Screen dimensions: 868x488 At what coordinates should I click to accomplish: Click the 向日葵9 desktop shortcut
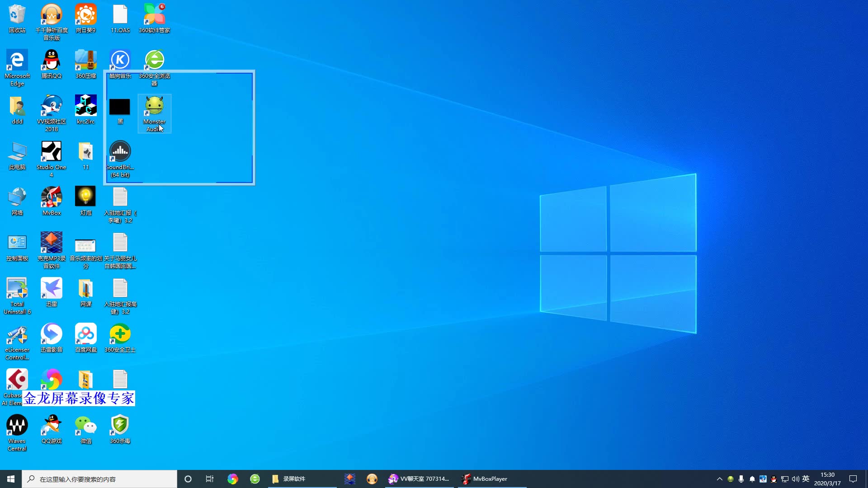click(x=86, y=19)
